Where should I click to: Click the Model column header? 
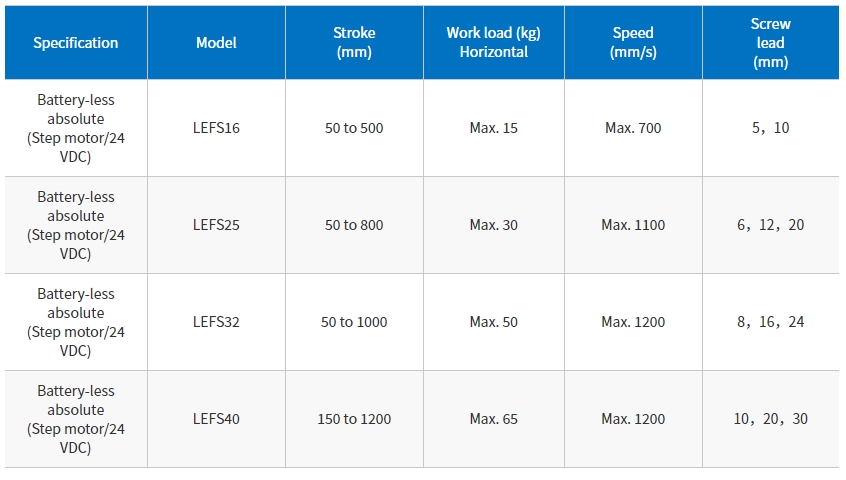pos(216,43)
